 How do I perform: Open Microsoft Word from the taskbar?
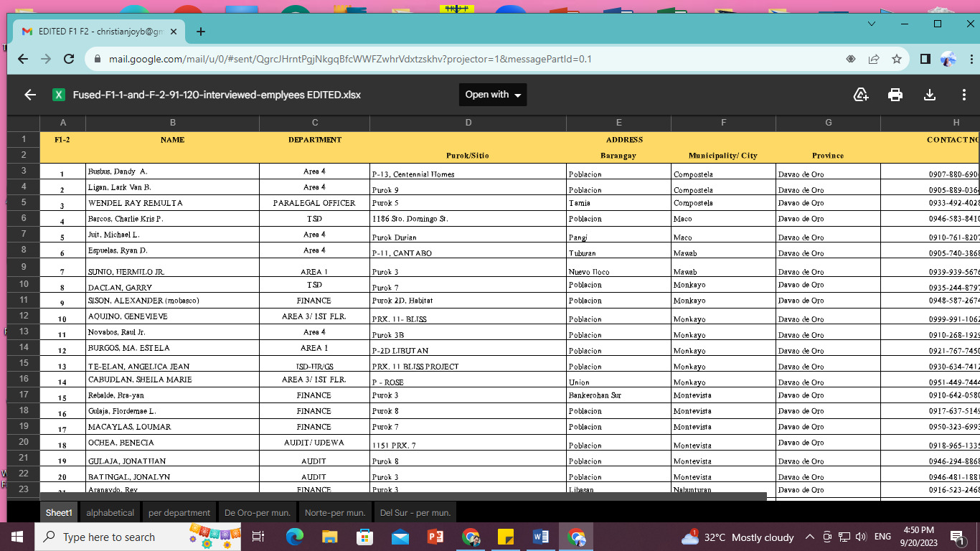(541, 537)
